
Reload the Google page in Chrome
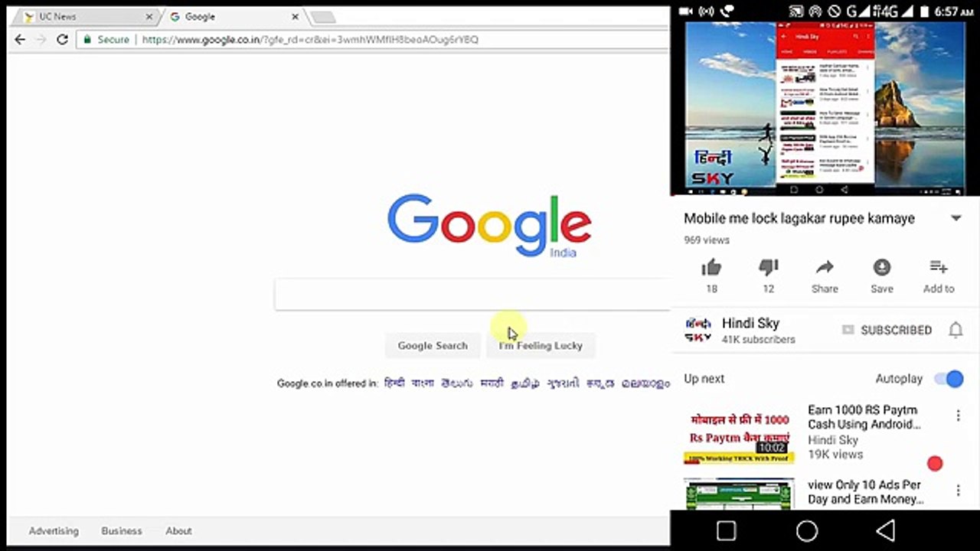(62, 40)
